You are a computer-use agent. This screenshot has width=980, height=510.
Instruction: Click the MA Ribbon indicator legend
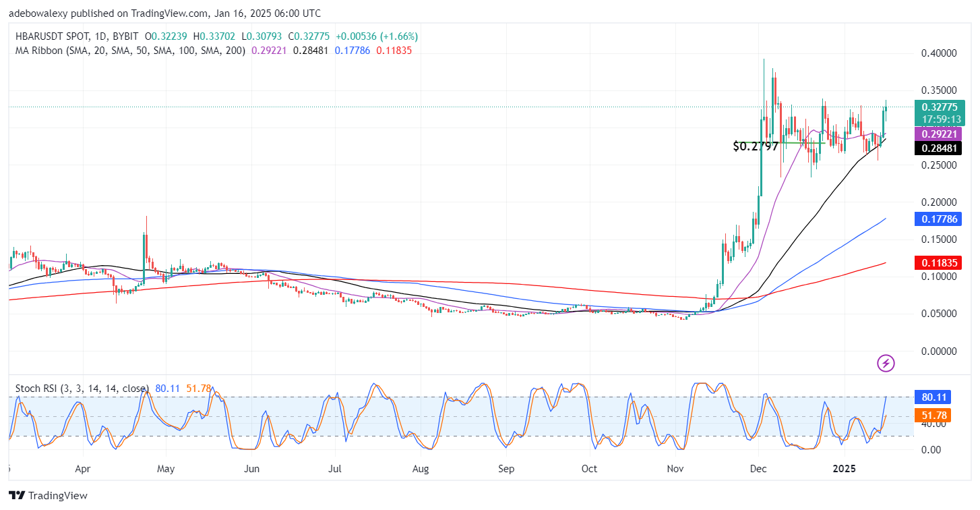tap(130, 50)
